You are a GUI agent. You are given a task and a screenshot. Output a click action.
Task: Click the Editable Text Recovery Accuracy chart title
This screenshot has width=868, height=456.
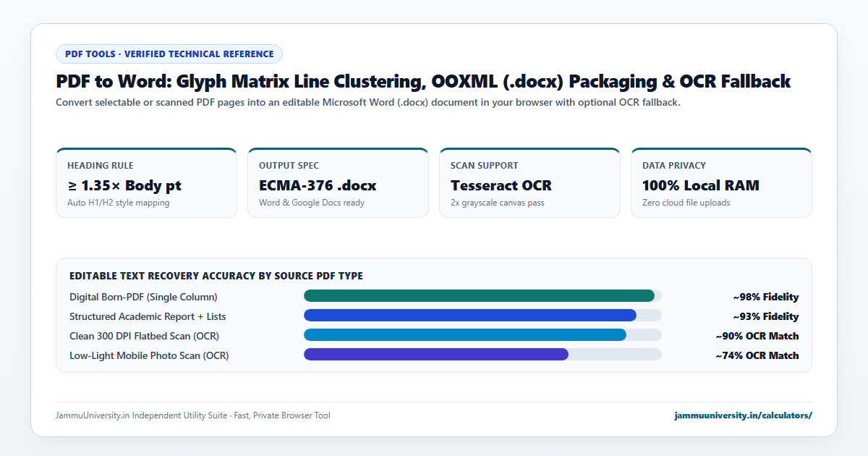tap(216, 276)
